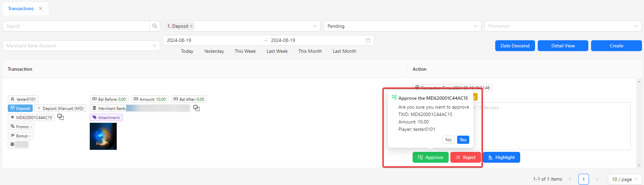
Task: Copy the transaction ID MD620001C44AC15
Action: click(x=61, y=117)
